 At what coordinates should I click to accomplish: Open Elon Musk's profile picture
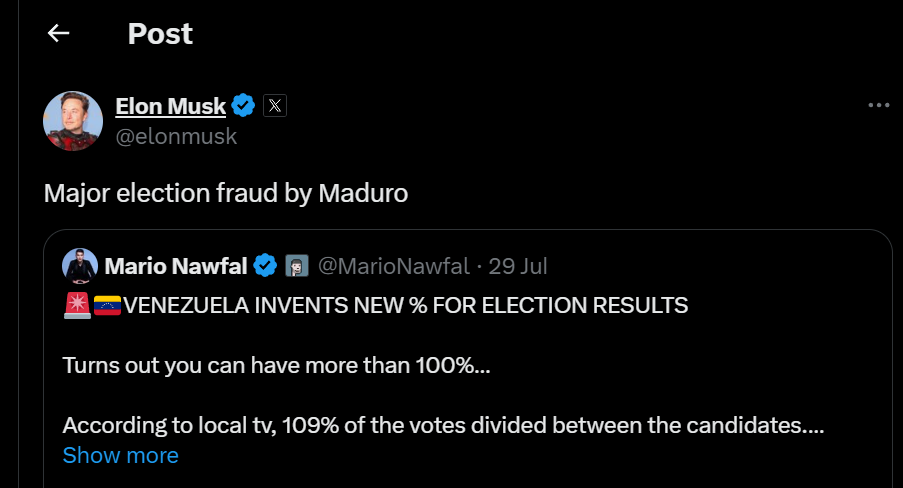point(73,121)
